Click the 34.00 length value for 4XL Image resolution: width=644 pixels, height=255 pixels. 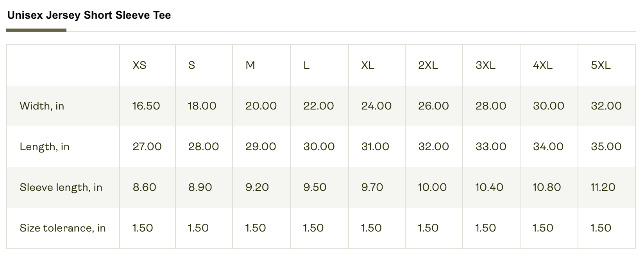[548, 147]
